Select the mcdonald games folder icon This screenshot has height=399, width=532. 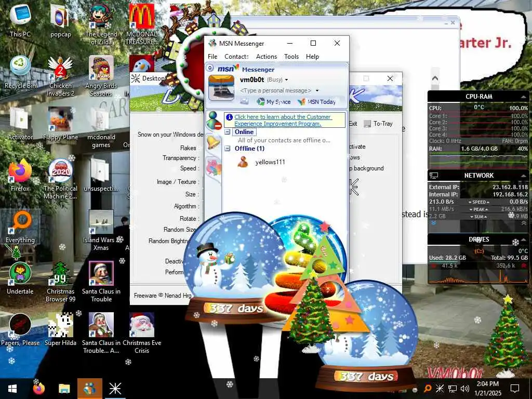[x=101, y=128]
